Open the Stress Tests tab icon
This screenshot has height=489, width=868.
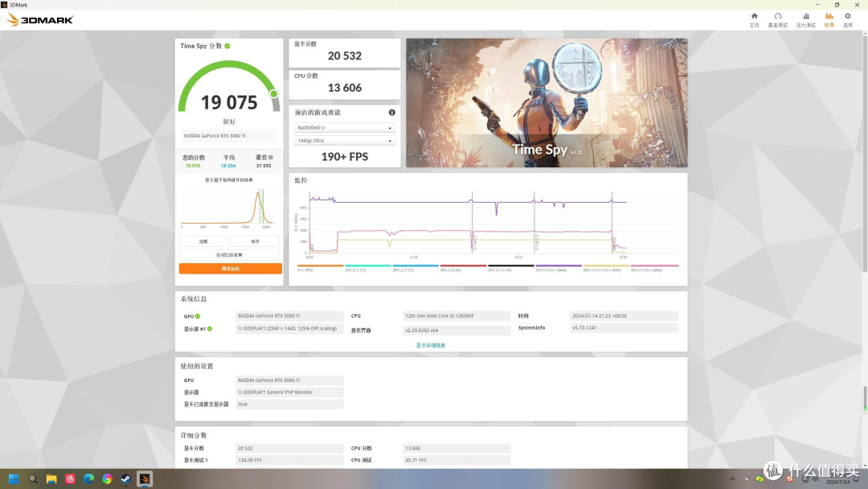pos(805,20)
